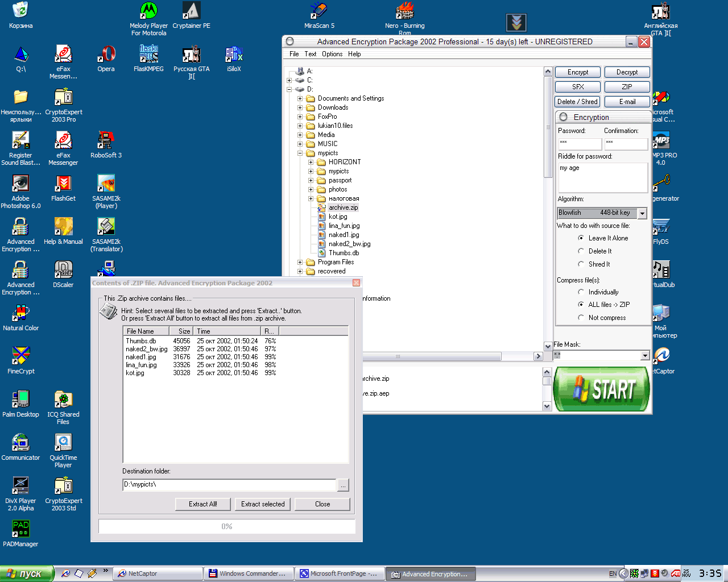The image size is (728, 582).
Task: Click the пуск Start menu button
Action: click(x=27, y=573)
